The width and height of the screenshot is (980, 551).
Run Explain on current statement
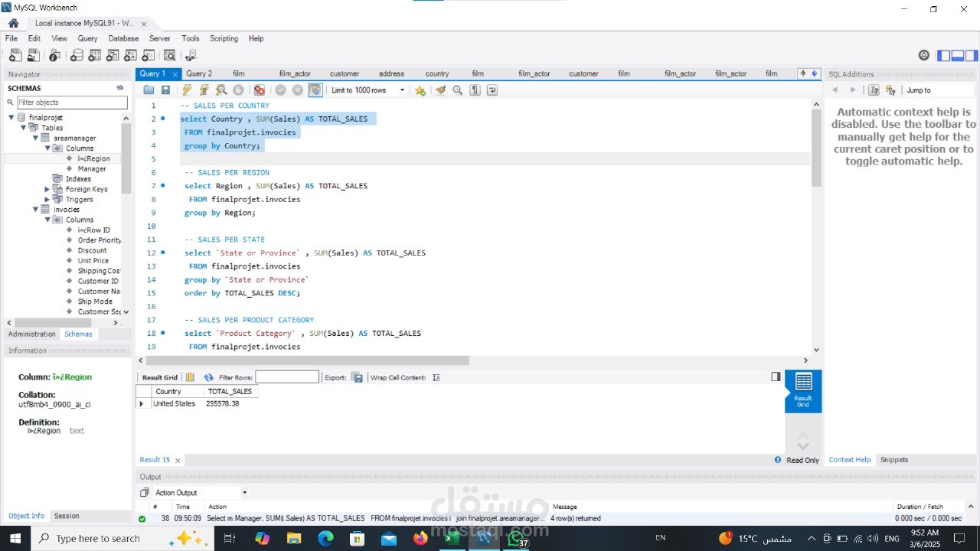click(x=221, y=90)
